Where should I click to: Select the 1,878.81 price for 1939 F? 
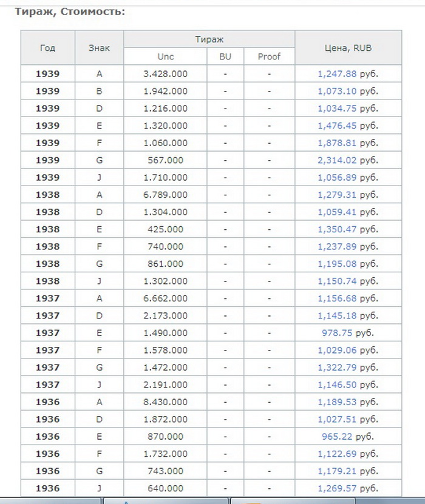337,143
